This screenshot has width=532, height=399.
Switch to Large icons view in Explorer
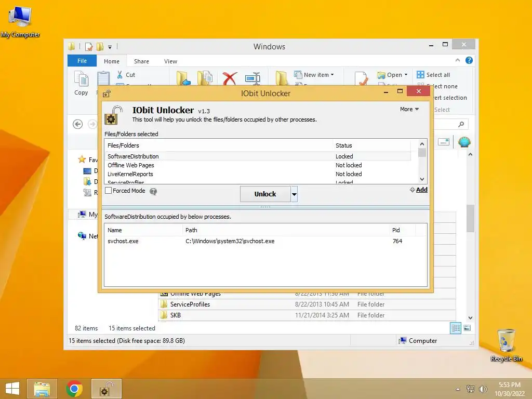pos(467,328)
